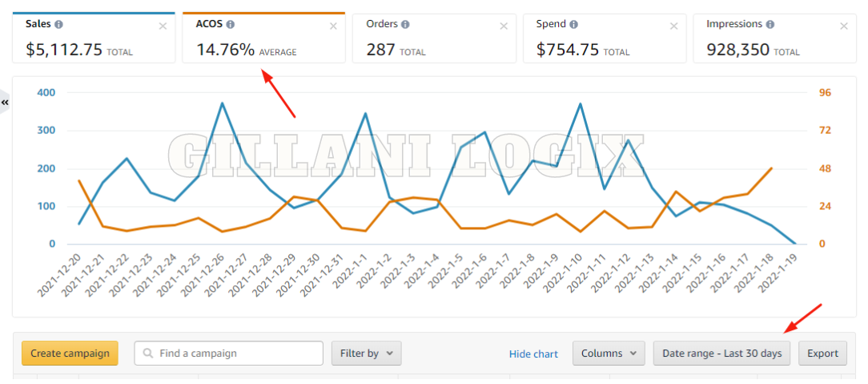The image size is (868, 384).
Task: Click the info icon beside ACOS
Action: (x=231, y=24)
